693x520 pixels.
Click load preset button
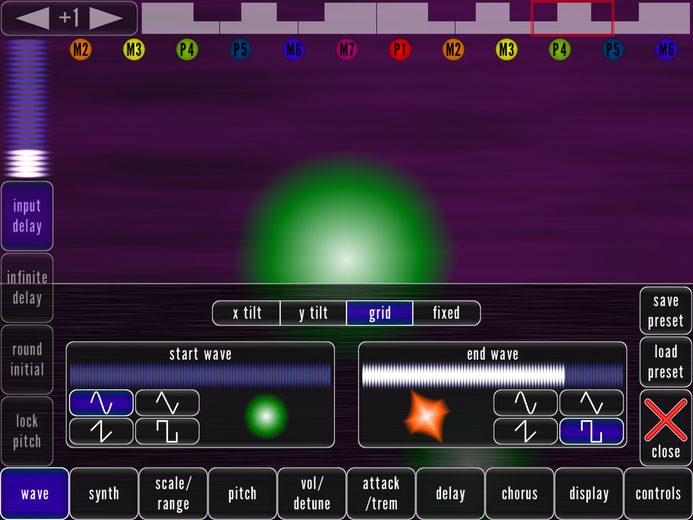click(x=666, y=362)
